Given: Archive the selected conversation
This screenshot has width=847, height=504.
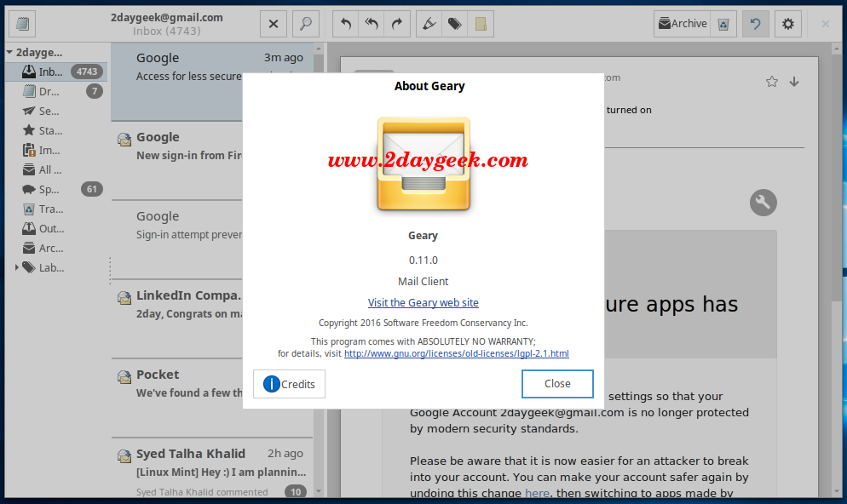Looking at the screenshot, I should click(x=683, y=24).
